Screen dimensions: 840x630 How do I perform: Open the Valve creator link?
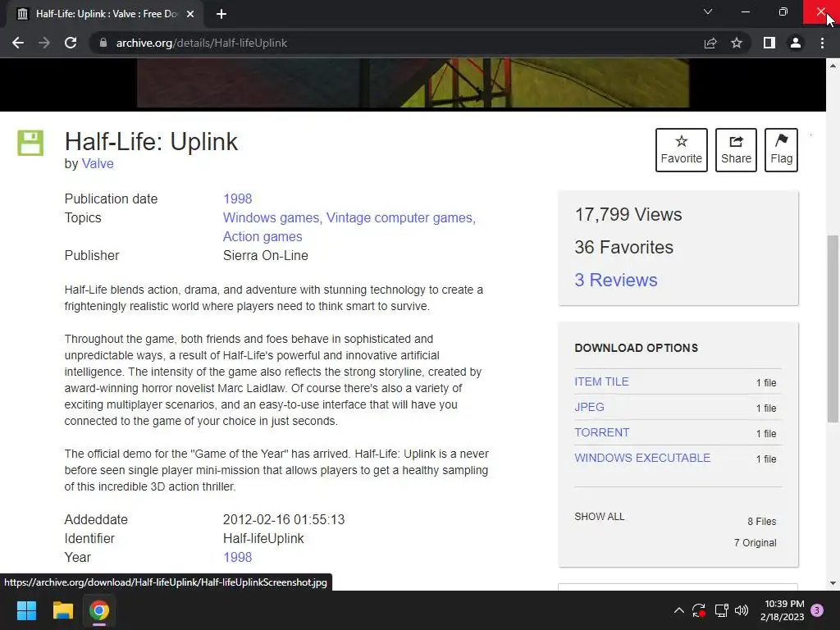tap(98, 163)
